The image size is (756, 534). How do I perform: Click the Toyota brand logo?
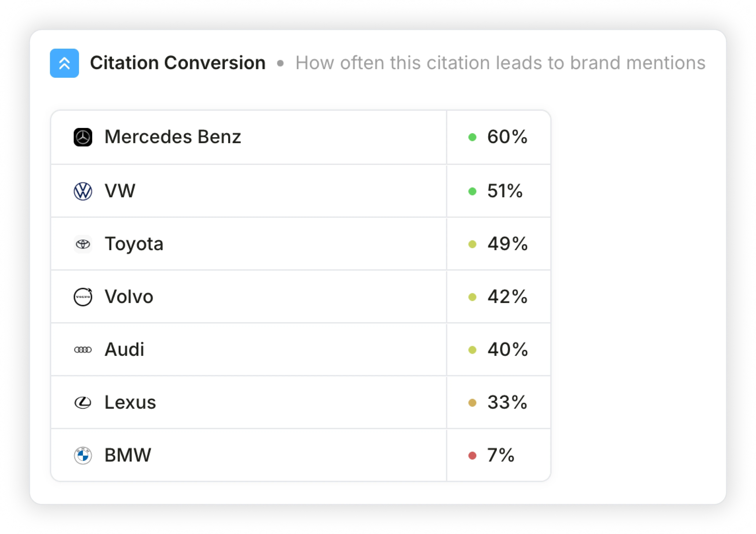tap(83, 244)
